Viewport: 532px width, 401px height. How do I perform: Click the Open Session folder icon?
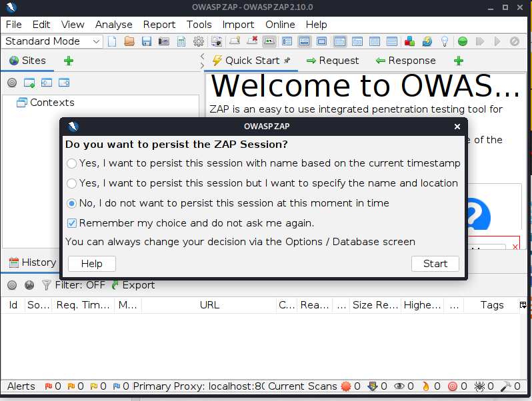point(129,41)
